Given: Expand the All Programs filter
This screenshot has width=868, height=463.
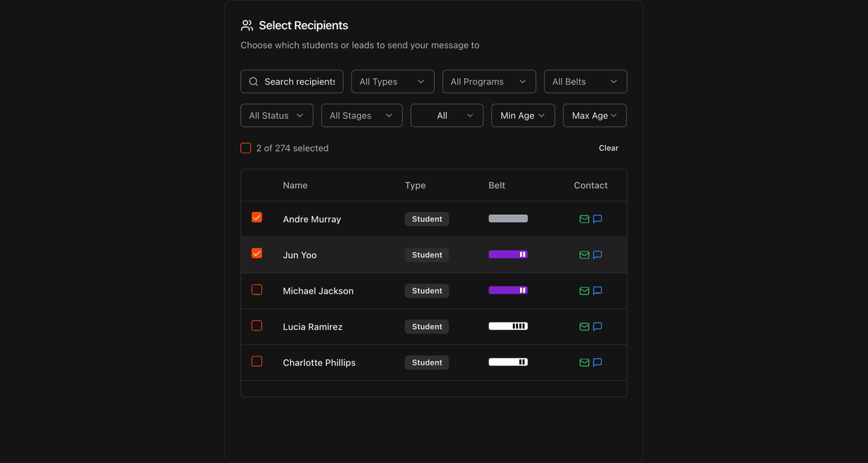Looking at the screenshot, I should click(489, 82).
